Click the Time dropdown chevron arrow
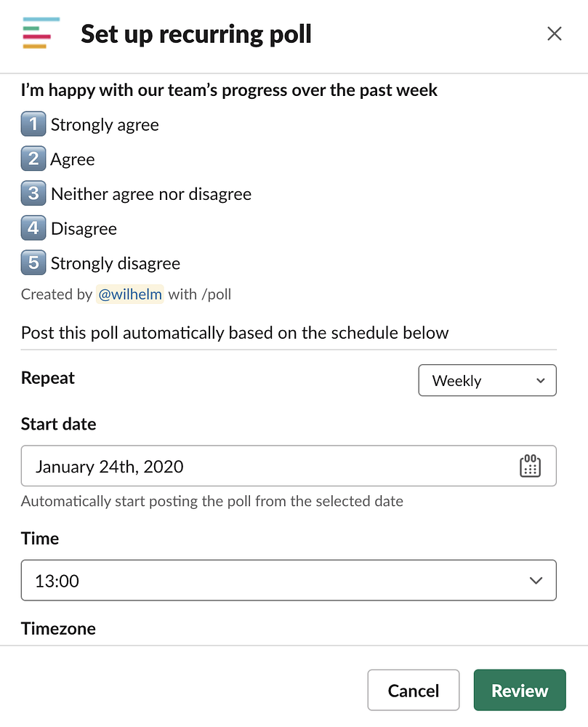This screenshot has height=727, width=588. (536, 580)
